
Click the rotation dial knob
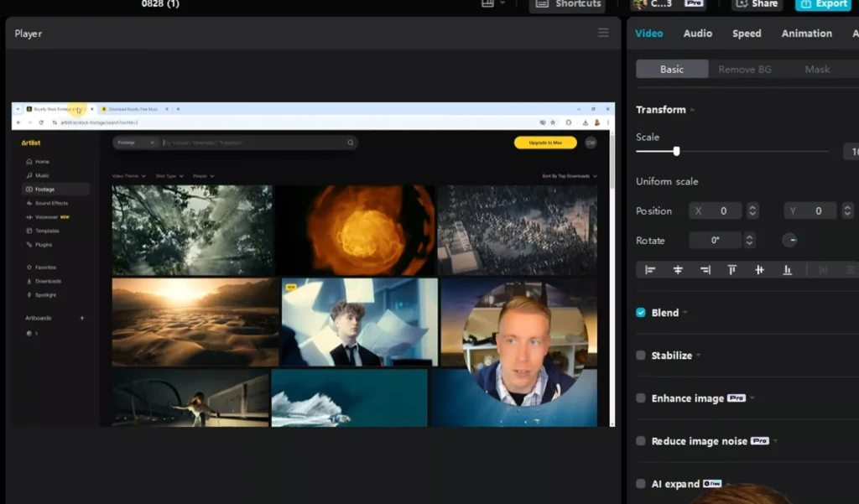point(789,241)
